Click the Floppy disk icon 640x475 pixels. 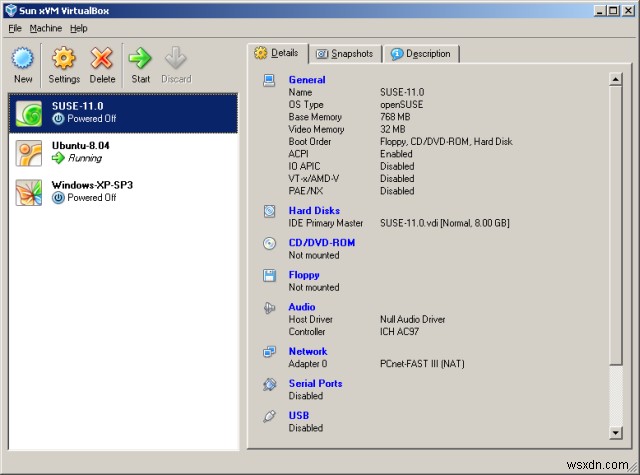[x=269, y=275]
